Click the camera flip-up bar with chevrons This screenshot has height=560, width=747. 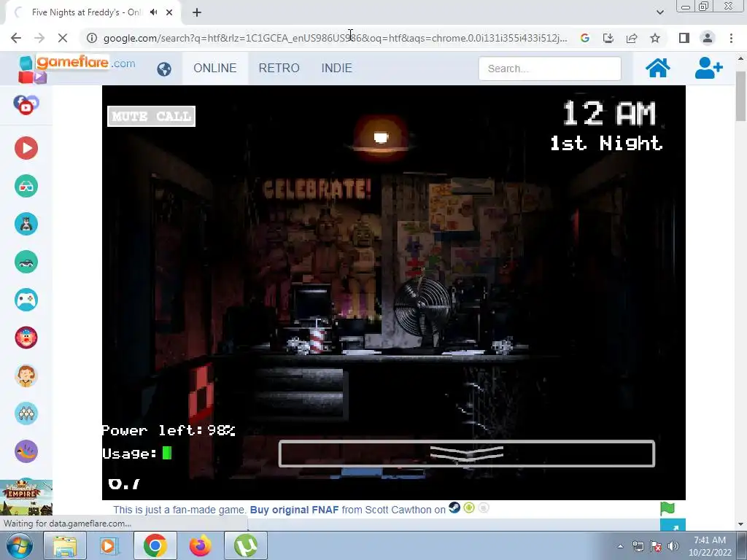click(x=466, y=454)
